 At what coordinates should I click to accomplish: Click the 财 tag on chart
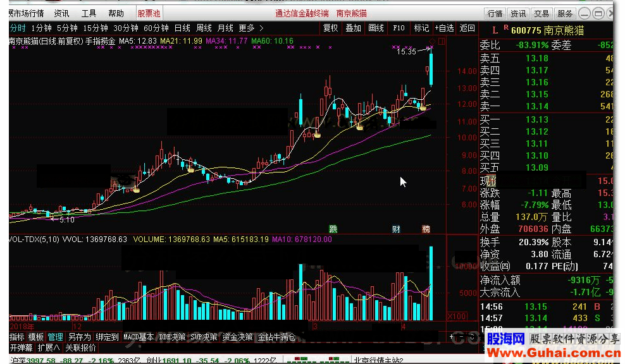[x=396, y=229]
